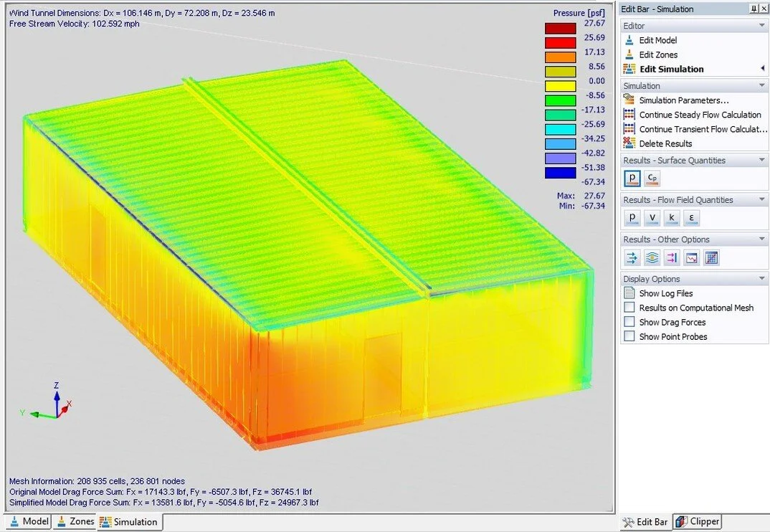Select the turbulence energy (k) icon

672,218
